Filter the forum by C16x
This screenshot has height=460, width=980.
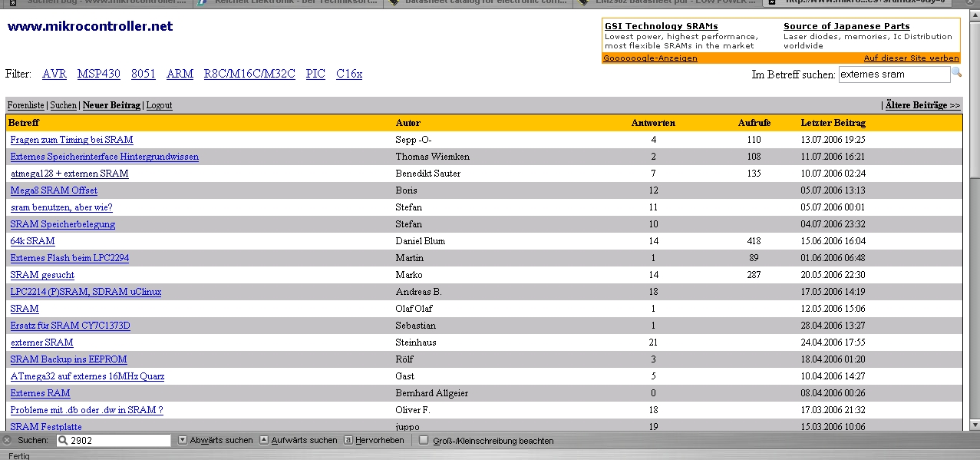coord(349,74)
